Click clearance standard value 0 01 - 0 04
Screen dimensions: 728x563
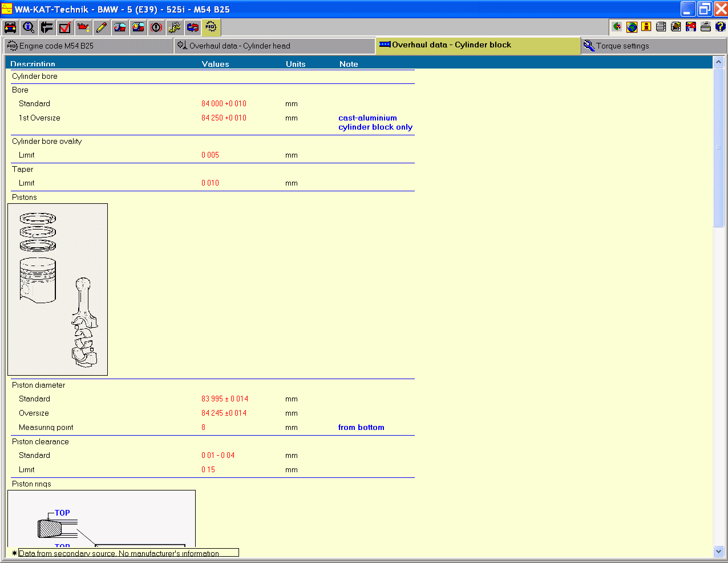click(218, 455)
